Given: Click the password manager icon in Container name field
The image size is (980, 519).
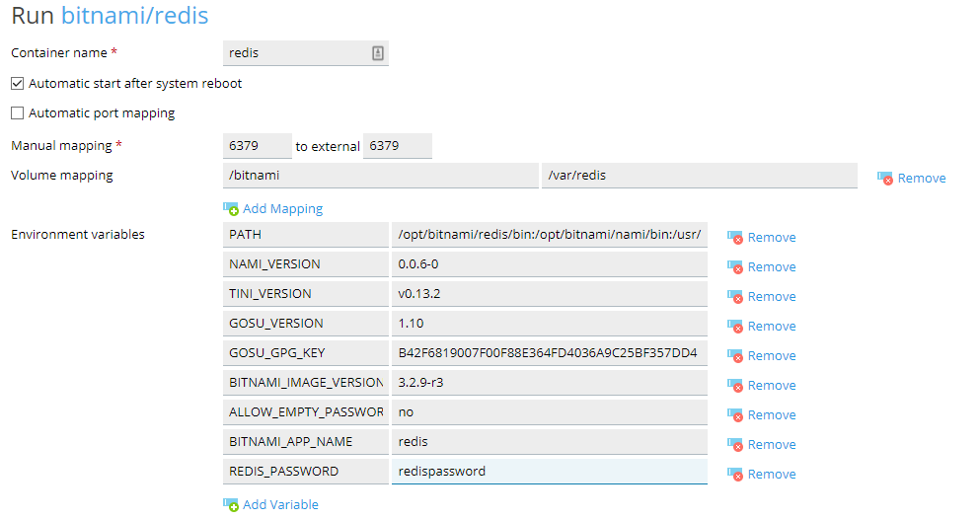Looking at the screenshot, I should click(378, 53).
